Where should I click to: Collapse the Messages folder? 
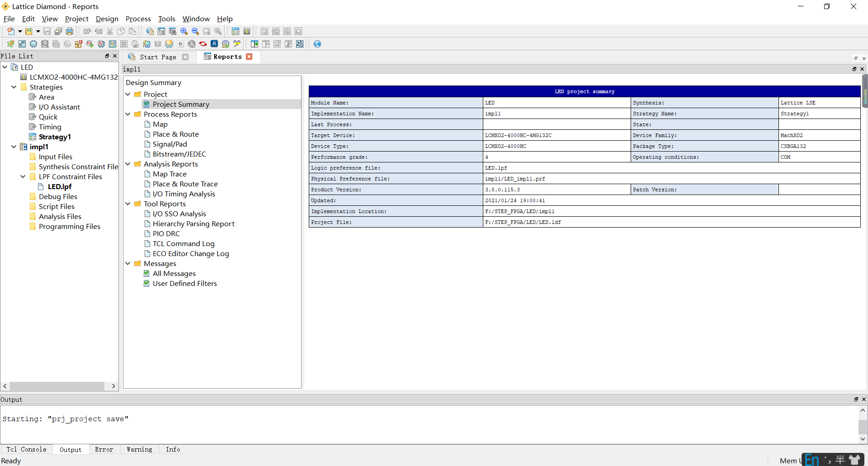pyautogui.click(x=128, y=263)
